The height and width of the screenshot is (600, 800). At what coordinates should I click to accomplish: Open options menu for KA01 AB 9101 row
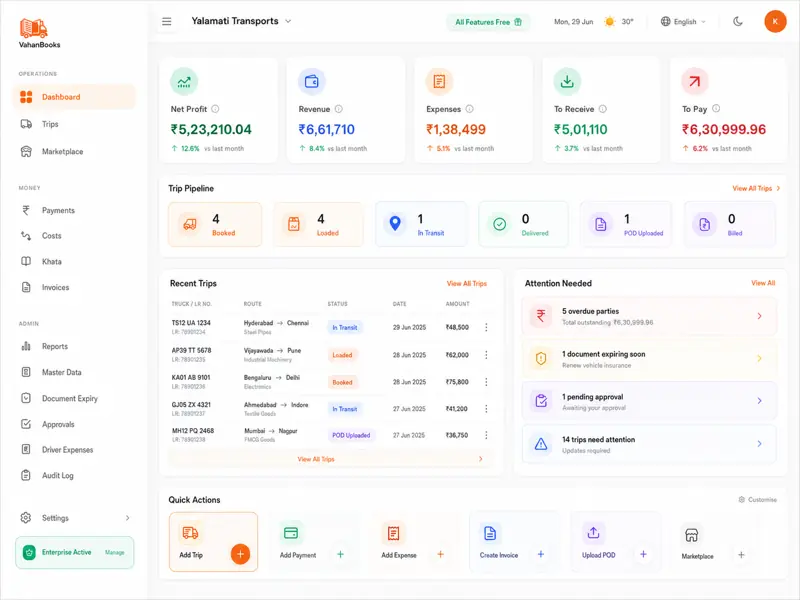click(x=486, y=382)
